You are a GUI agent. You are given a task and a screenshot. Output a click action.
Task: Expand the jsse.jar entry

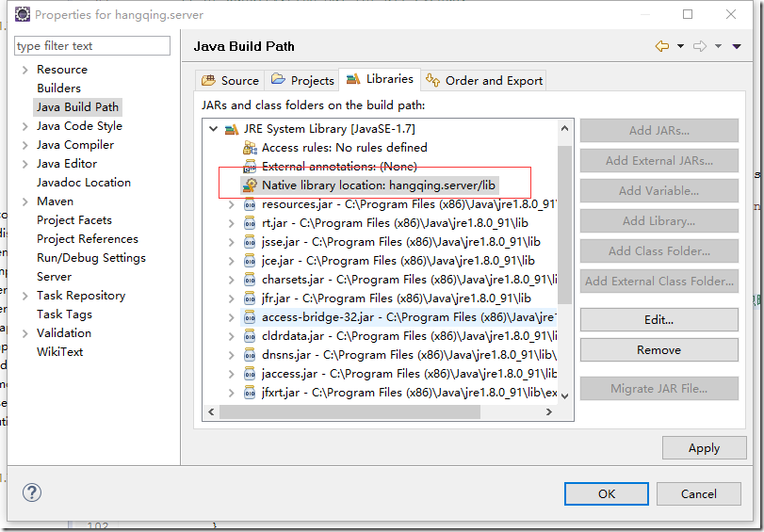pos(232,242)
